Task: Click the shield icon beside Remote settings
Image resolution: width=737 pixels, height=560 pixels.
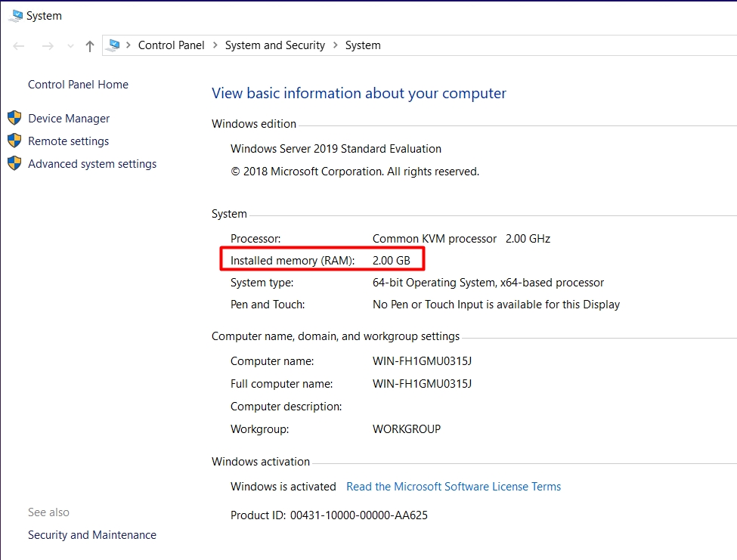Action: [14, 141]
